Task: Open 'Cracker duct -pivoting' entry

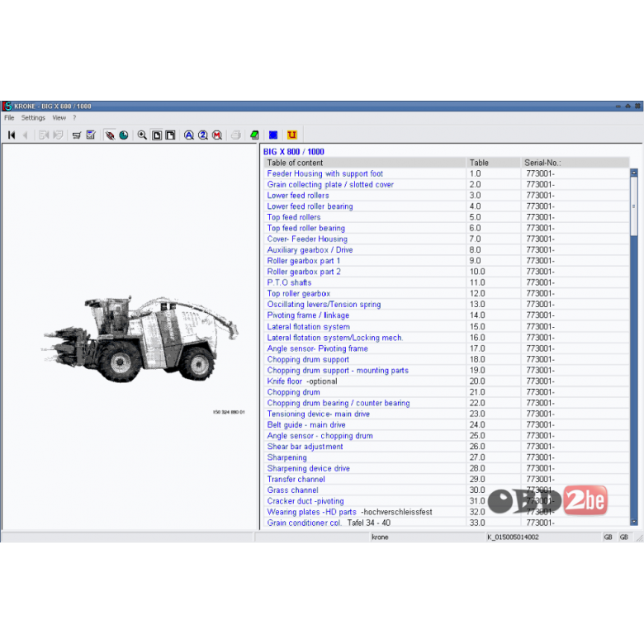Action: (305, 500)
